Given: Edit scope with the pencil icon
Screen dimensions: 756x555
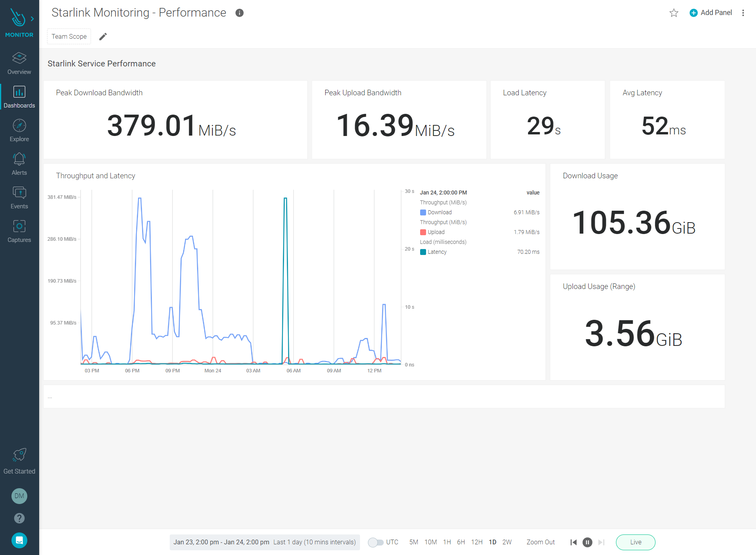Looking at the screenshot, I should [103, 36].
